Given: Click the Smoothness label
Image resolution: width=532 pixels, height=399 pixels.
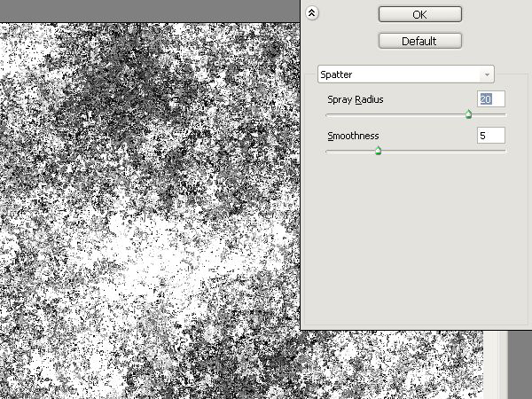Looking at the screenshot, I should (353, 136).
